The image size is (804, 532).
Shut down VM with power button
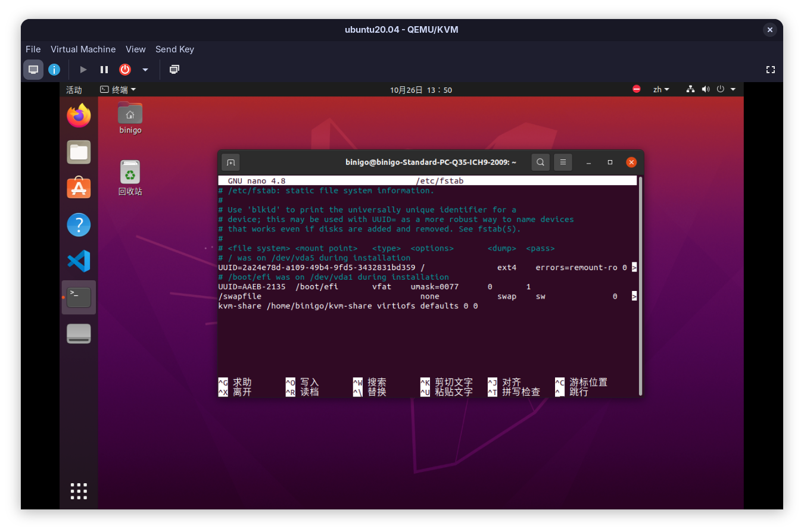pyautogui.click(x=125, y=70)
